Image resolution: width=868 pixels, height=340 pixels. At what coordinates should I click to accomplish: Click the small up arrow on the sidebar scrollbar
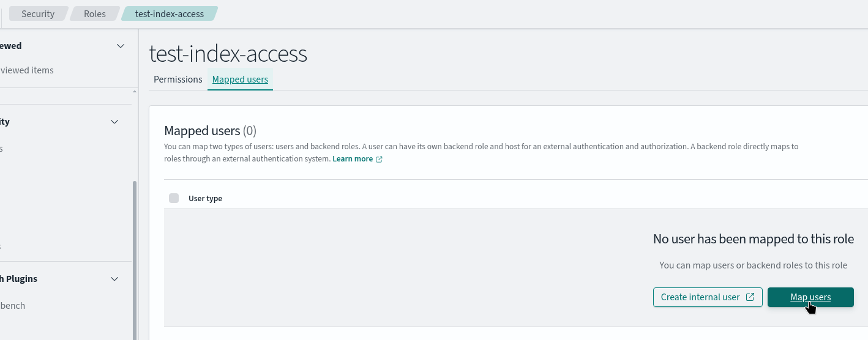point(135,92)
